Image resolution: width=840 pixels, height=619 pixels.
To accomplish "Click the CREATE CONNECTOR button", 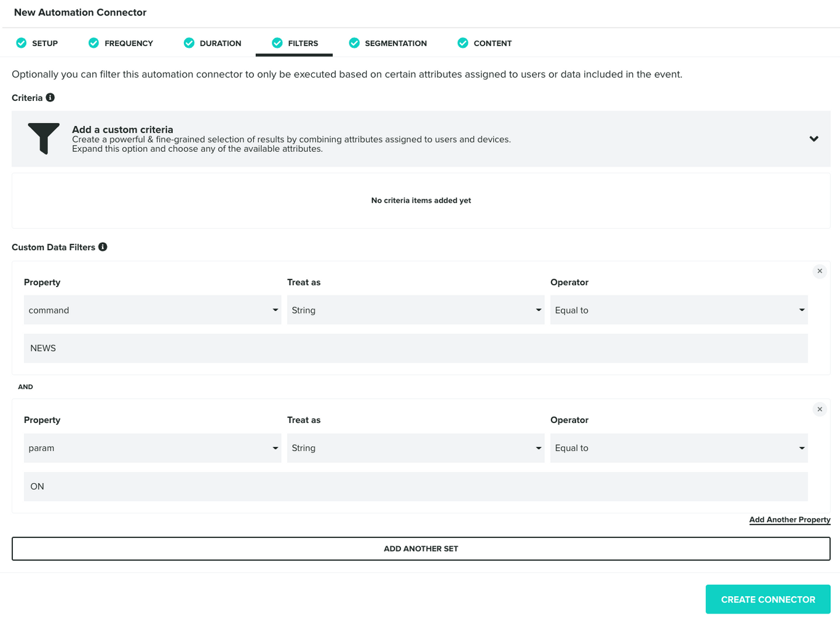I will (x=767, y=599).
